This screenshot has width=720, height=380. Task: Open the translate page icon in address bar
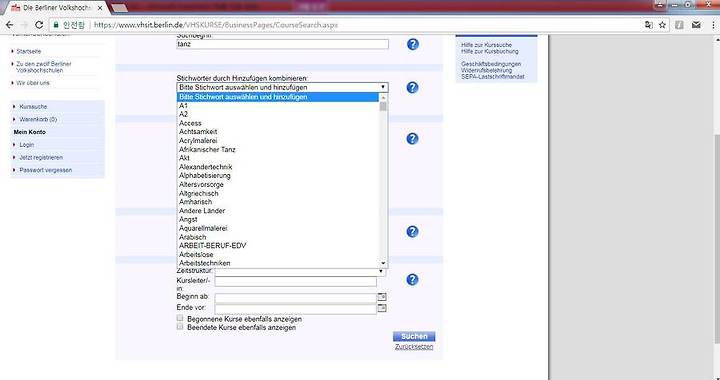coord(648,25)
